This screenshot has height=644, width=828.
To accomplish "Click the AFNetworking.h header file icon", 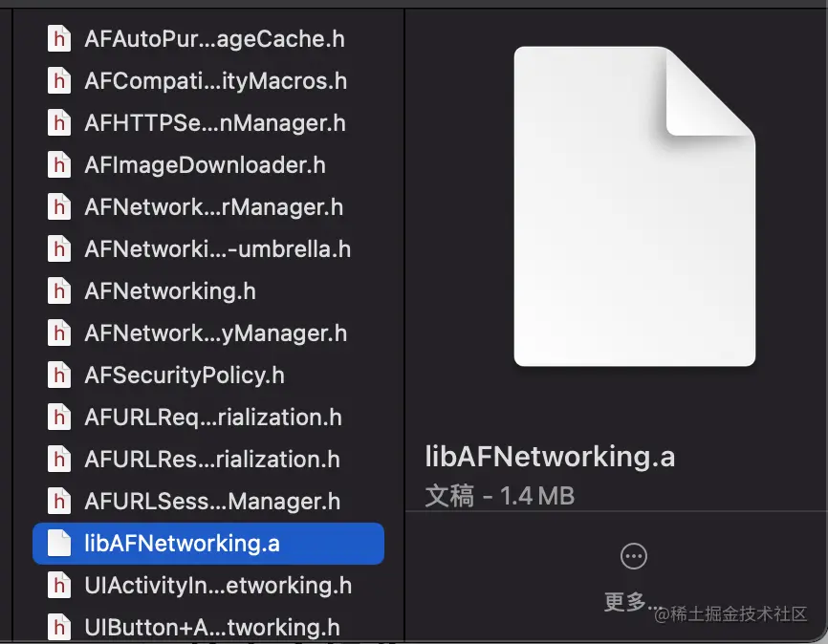I will pos(59,291).
